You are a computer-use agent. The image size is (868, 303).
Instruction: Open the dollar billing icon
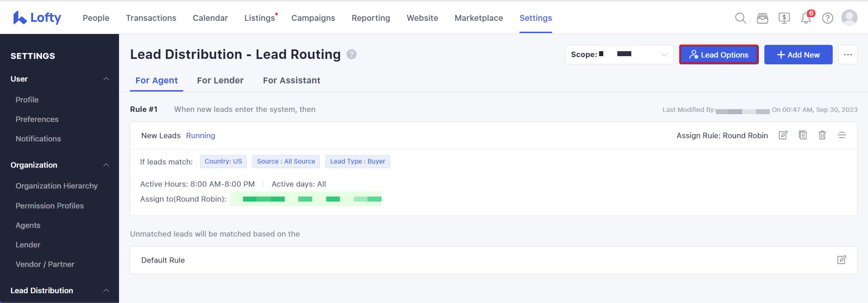point(784,18)
